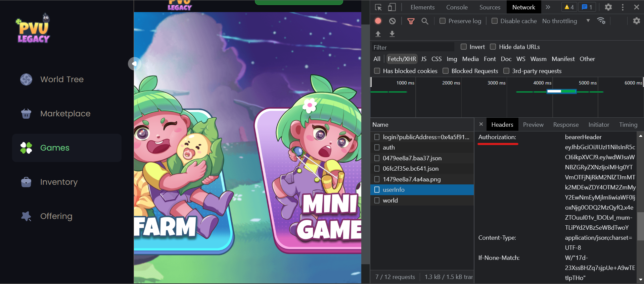Screen dimensions: 644x284
Task: Switch to the Elements tab
Action: 422,7
